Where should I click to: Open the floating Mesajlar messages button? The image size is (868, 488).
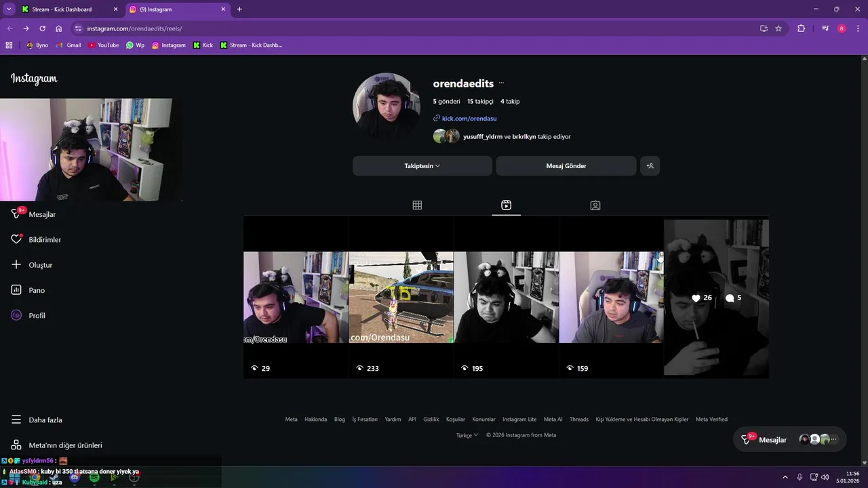click(790, 439)
